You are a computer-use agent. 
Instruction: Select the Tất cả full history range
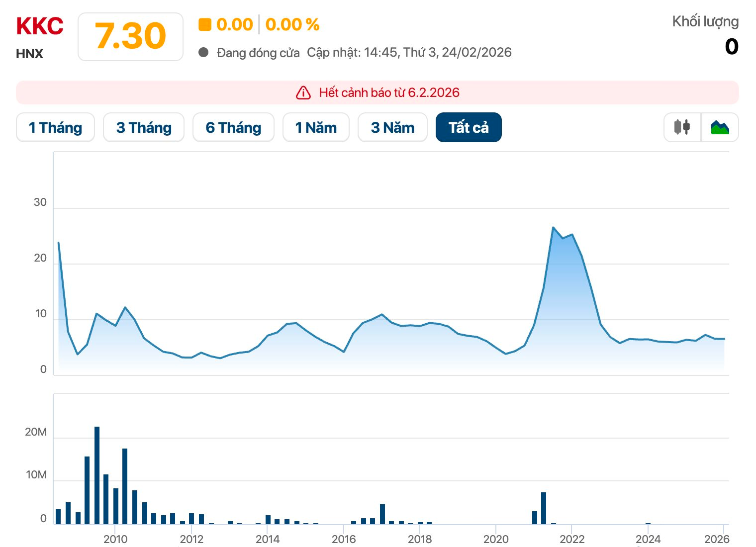coord(469,127)
